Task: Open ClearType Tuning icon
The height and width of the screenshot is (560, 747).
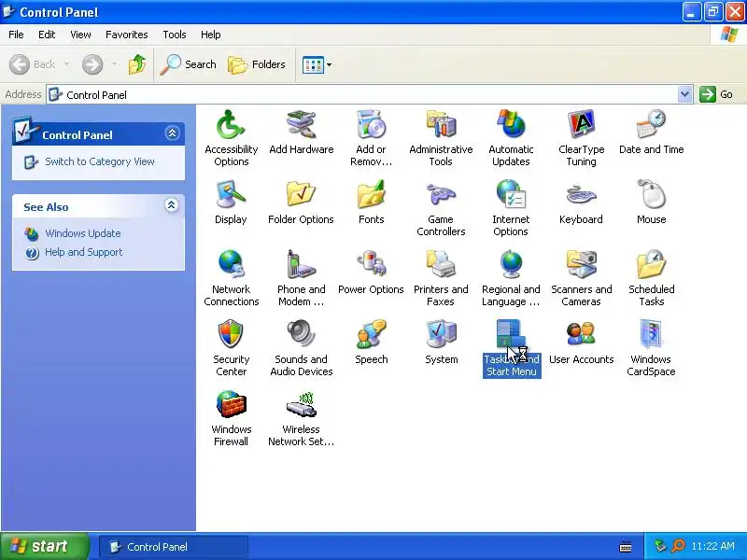Action: pos(581,125)
